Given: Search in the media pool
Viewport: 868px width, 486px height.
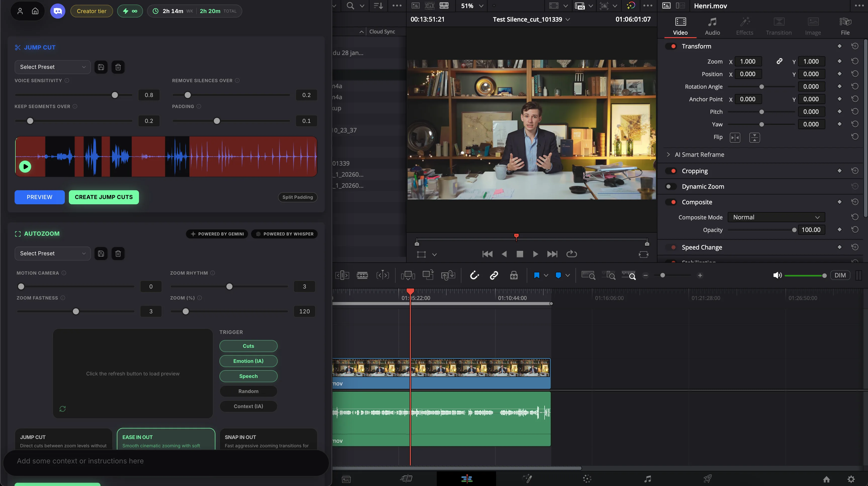Looking at the screenshot, I should pos(350,6).
